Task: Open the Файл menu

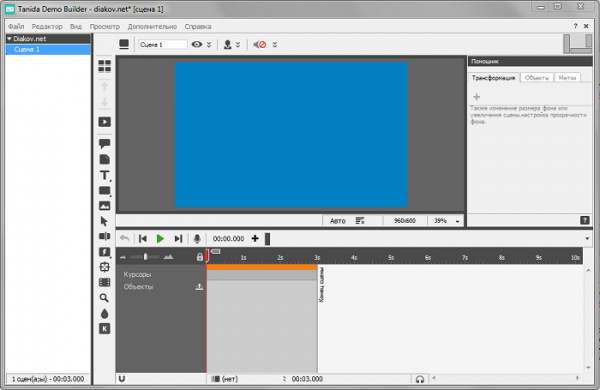Action: click(x=16, y=26)
